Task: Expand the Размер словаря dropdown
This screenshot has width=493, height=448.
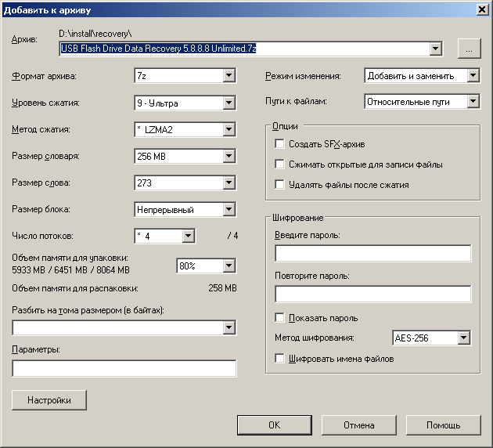Action: [229, 156]
